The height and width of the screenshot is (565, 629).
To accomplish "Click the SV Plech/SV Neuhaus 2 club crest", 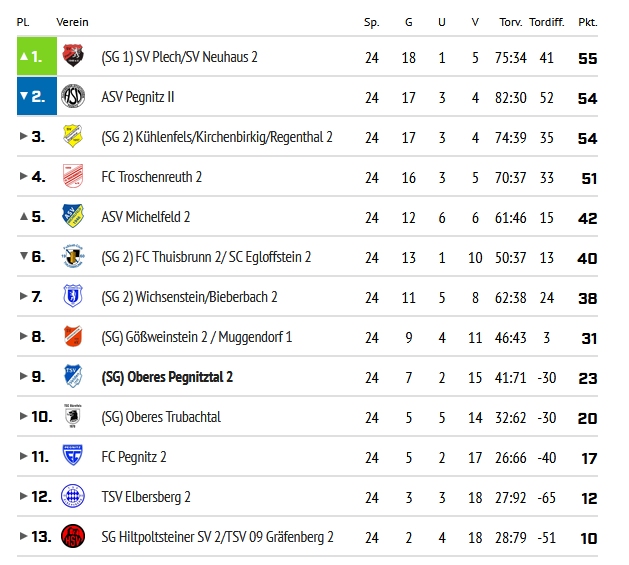I will (73, 55).
